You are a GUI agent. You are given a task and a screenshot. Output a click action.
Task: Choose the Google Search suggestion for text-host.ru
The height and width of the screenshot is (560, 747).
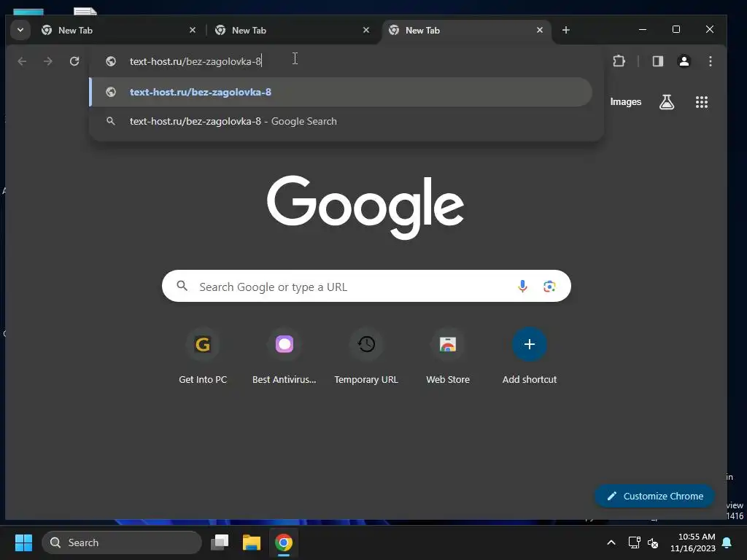click(341, 122)
